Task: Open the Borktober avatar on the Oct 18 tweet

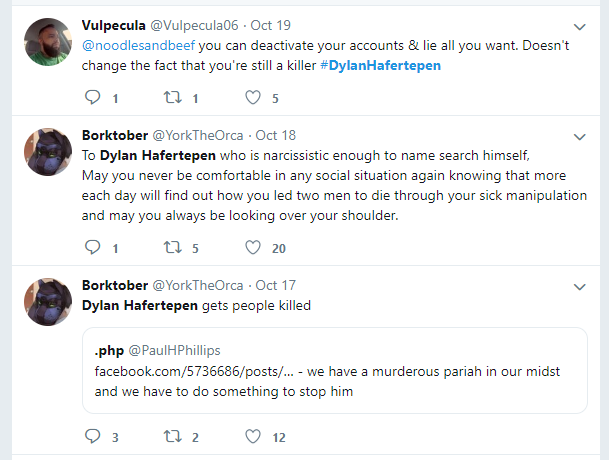Action: pos(48,152)
